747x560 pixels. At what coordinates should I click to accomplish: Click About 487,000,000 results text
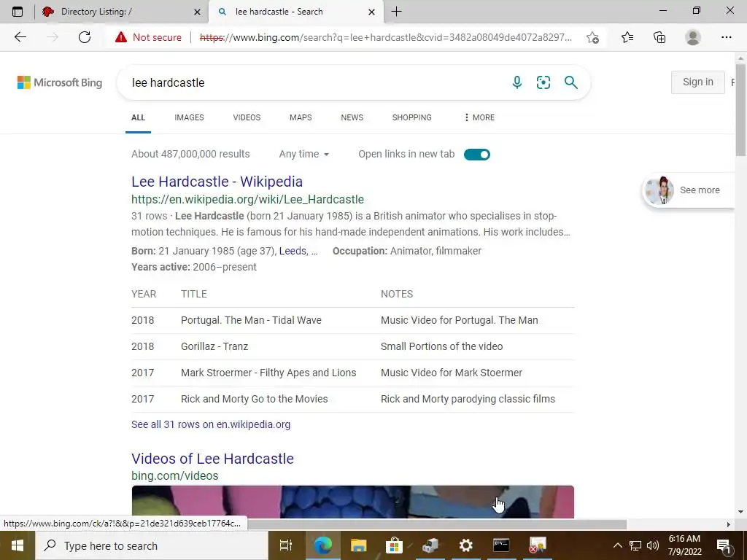coord(190,155)
